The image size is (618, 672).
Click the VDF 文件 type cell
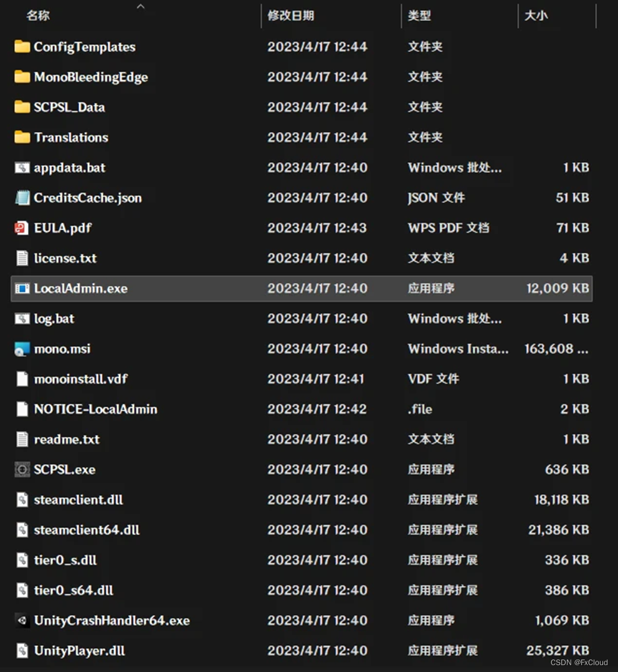434,379
